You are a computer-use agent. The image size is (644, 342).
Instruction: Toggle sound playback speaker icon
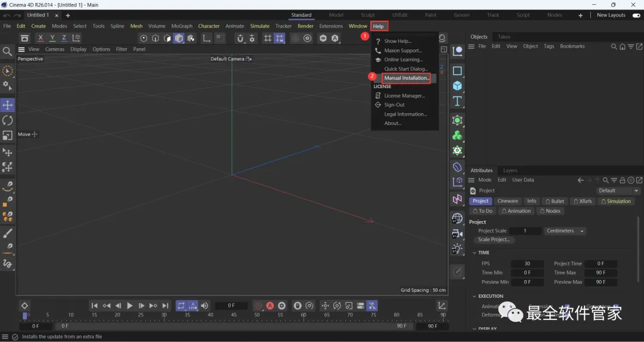point(205,306)
